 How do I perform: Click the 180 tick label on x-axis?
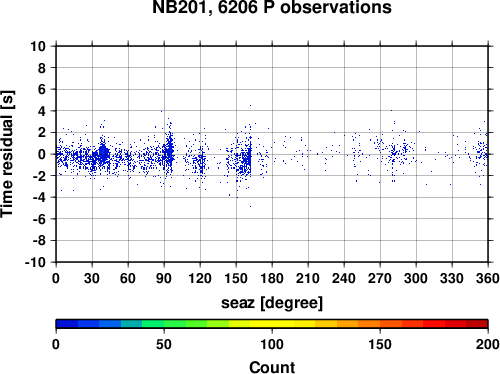(272, 278)
